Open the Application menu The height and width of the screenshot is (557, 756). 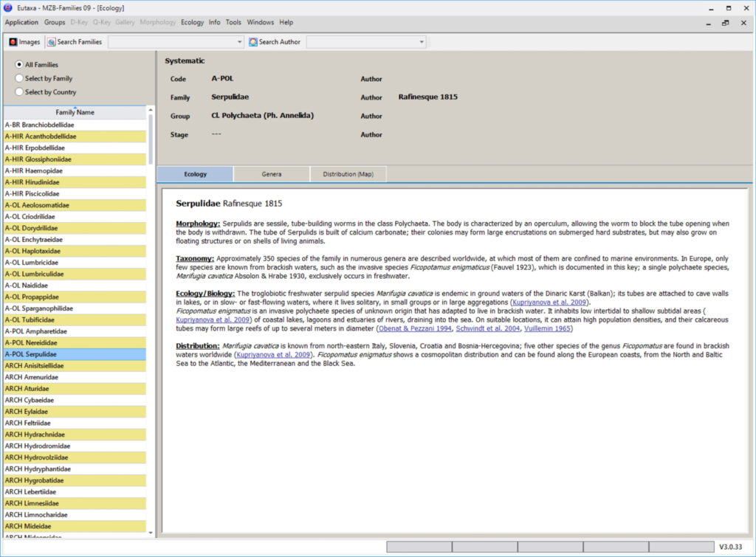21,22
